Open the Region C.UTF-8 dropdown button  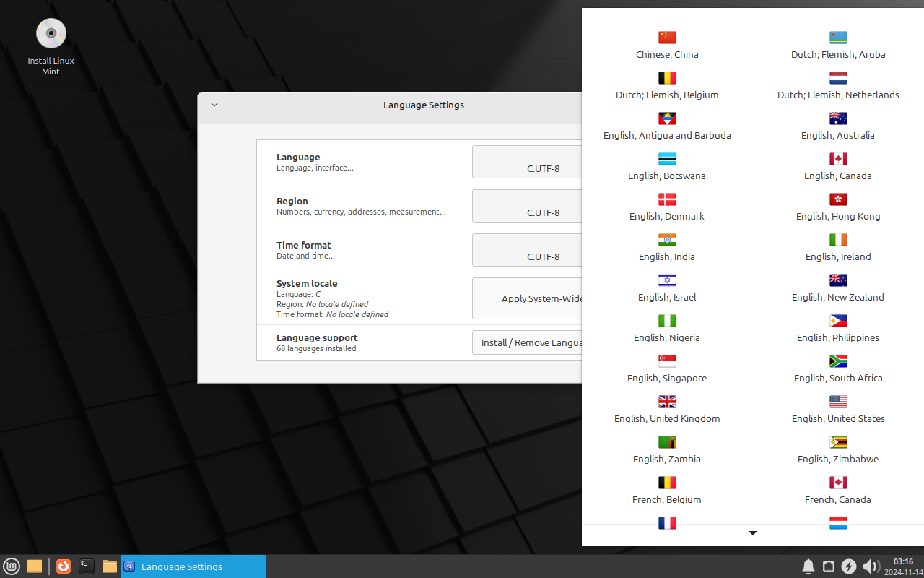click(x=527, y=206)
